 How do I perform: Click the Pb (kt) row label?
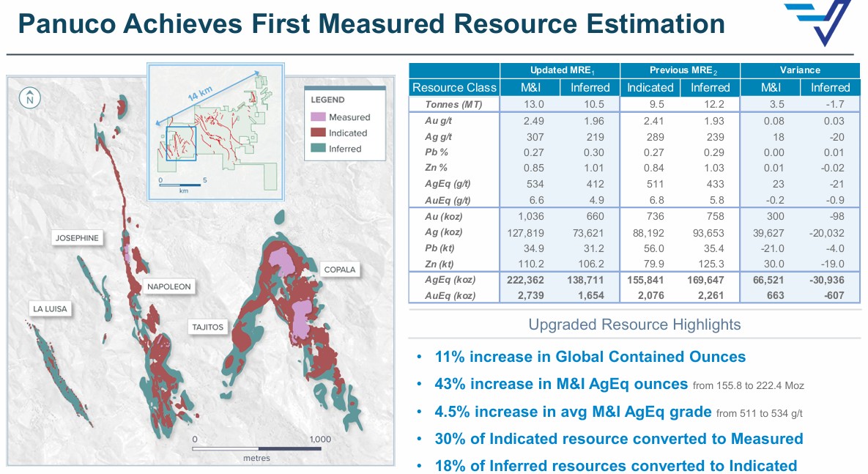(x=441, y=248)
